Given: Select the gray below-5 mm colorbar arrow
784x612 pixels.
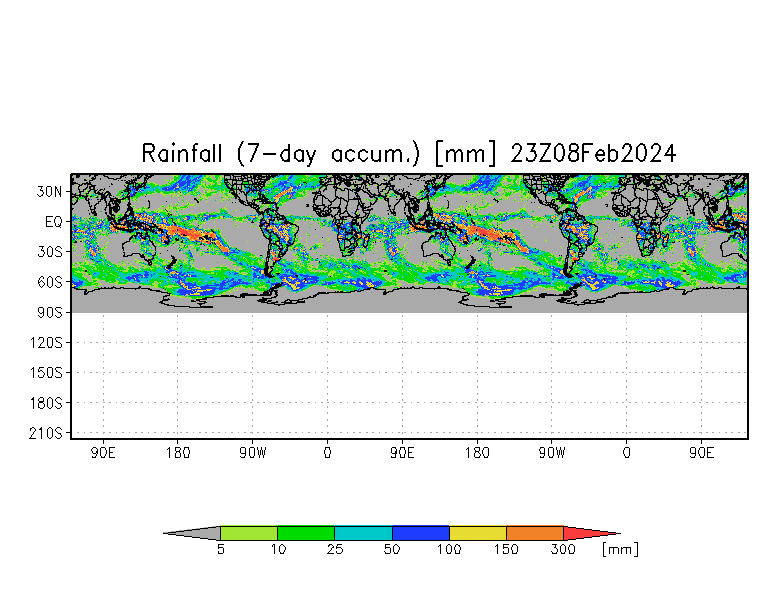Looking at the screenshot, I should click(x=192, y=533).
